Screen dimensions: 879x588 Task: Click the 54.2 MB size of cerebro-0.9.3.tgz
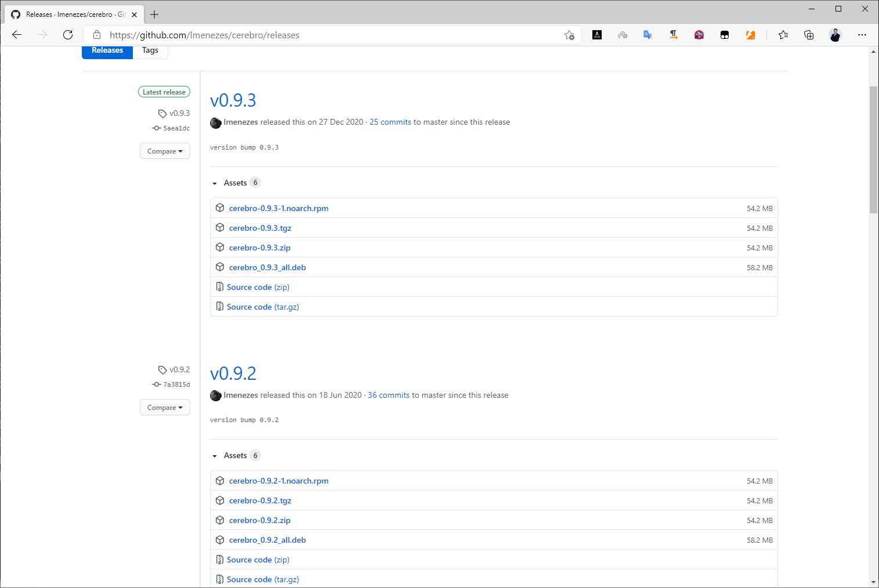click(x=759, y=228)
